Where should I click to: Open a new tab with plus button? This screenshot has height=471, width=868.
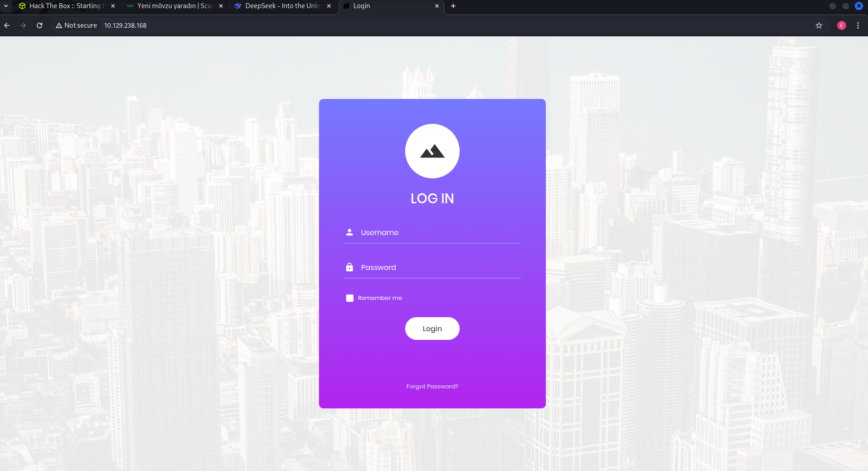(453, 6)
